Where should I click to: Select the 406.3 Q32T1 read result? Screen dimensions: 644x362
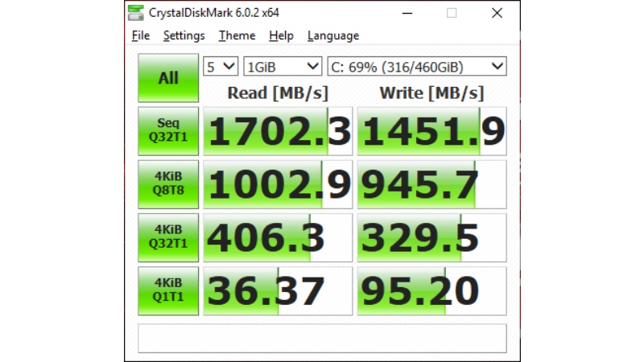[278, 238]
